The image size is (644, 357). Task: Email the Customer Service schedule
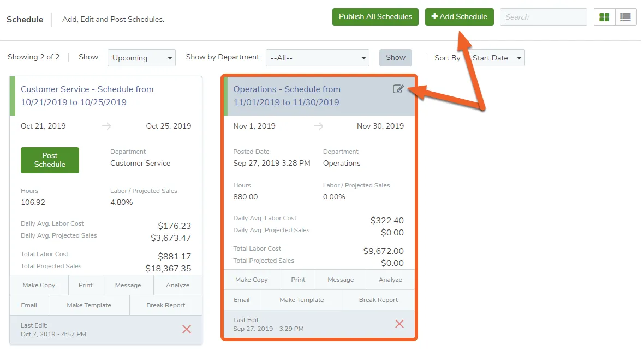point(29,305)
